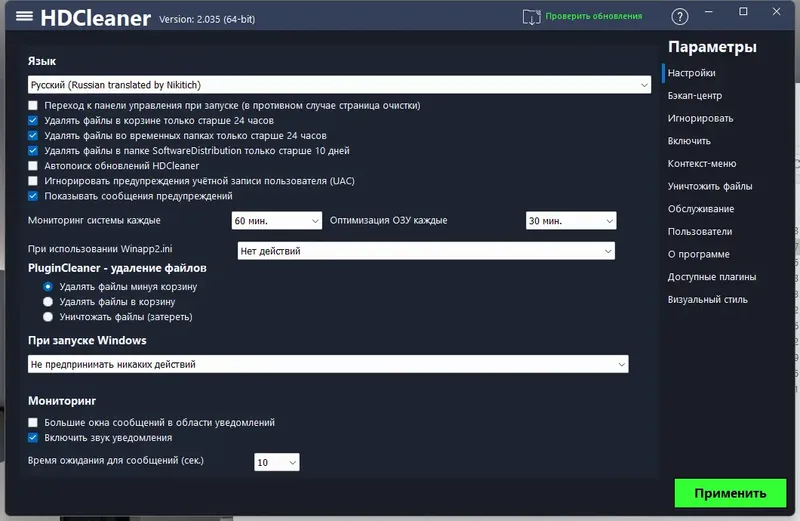The width and height of the screenshot is (800, 521).
Task: Open Контекст-меню section
Action: point(702,163)
